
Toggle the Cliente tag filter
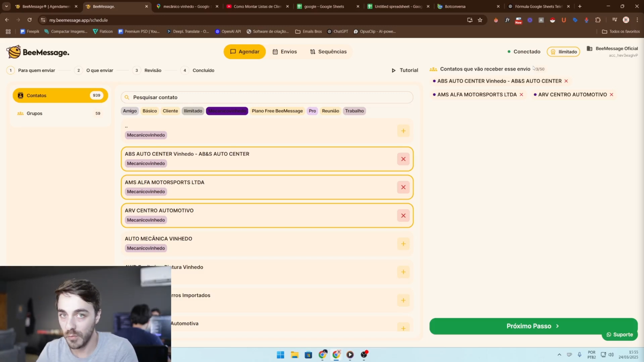click(x=170, y=111)
